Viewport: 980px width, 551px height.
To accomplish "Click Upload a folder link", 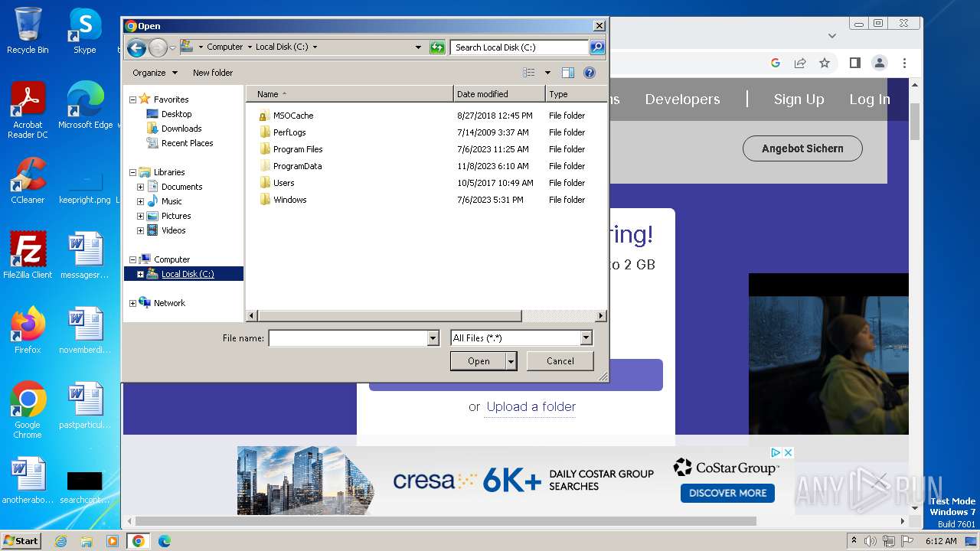I will pos(531,407).
